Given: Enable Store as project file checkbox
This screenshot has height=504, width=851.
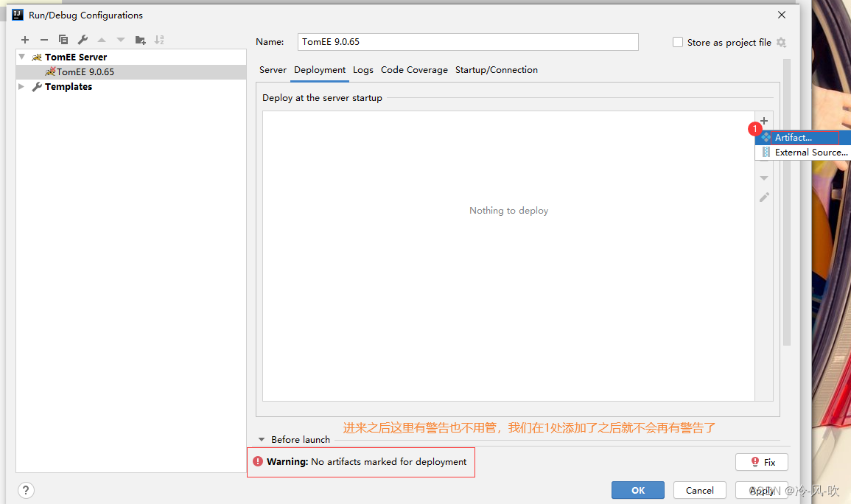Looking at the screenshot, I should (677, 42).
